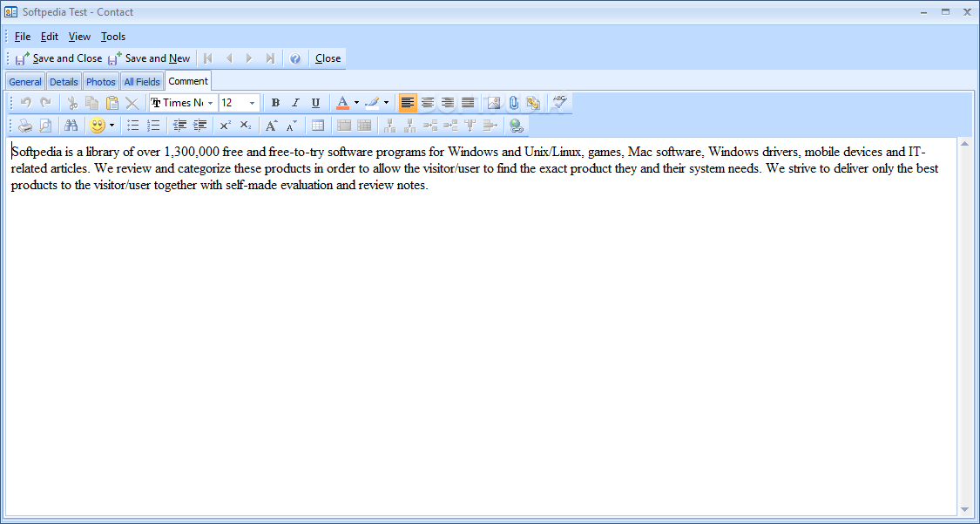Apply bulleted list formatting
This screenshot has width=980, height=524.
click(x=133, y=126)
